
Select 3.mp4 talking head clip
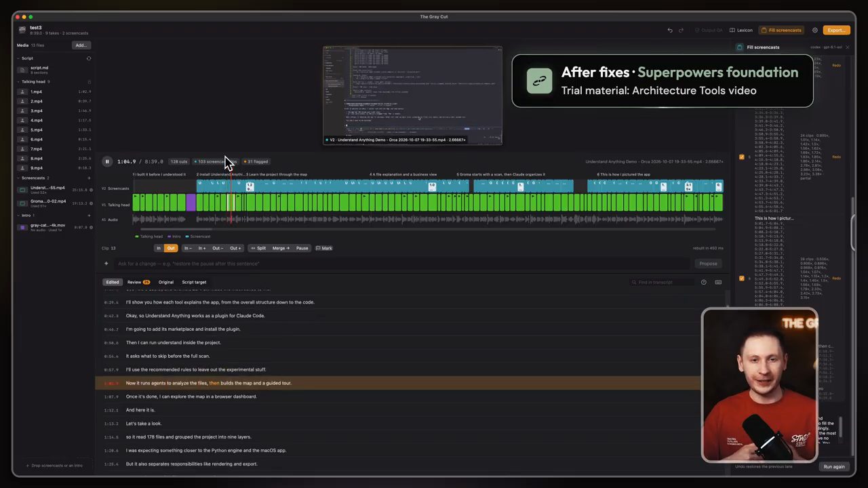point(54,110)
